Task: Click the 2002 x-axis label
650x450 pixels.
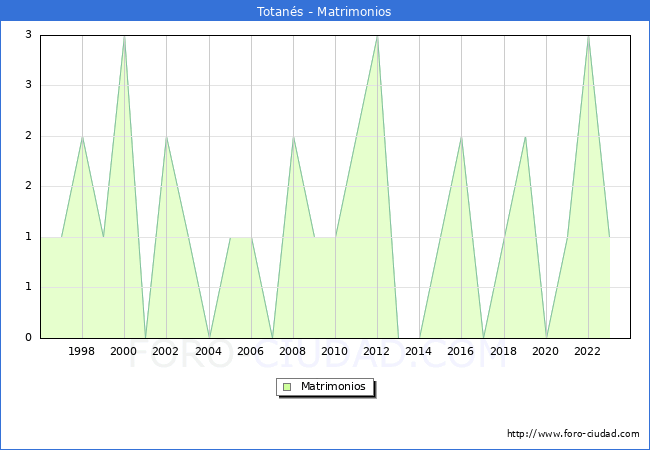Action: [165, 351]
